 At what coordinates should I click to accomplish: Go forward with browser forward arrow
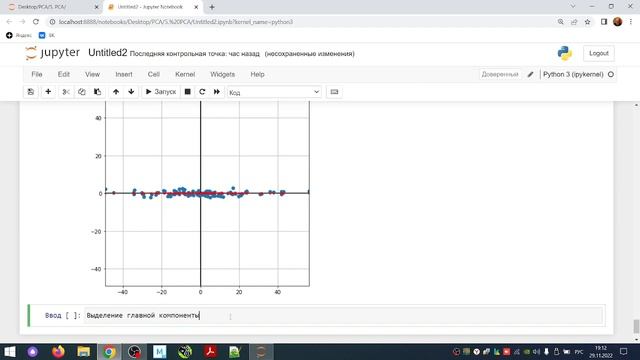22,22
